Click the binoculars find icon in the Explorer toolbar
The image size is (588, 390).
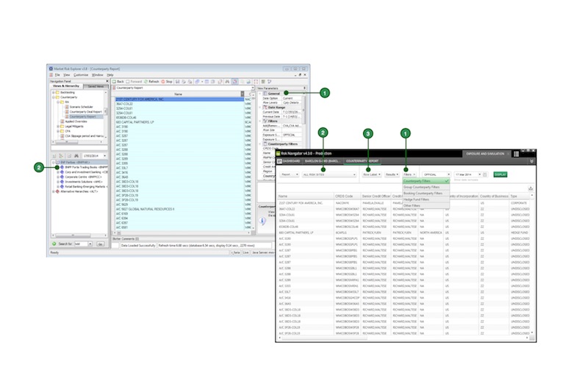click(227, 82)
